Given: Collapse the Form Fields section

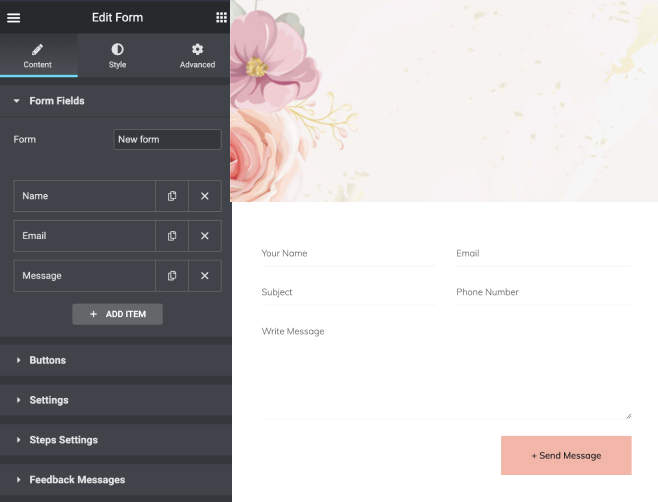Looking at the screenshot, I should click(57, 101).
